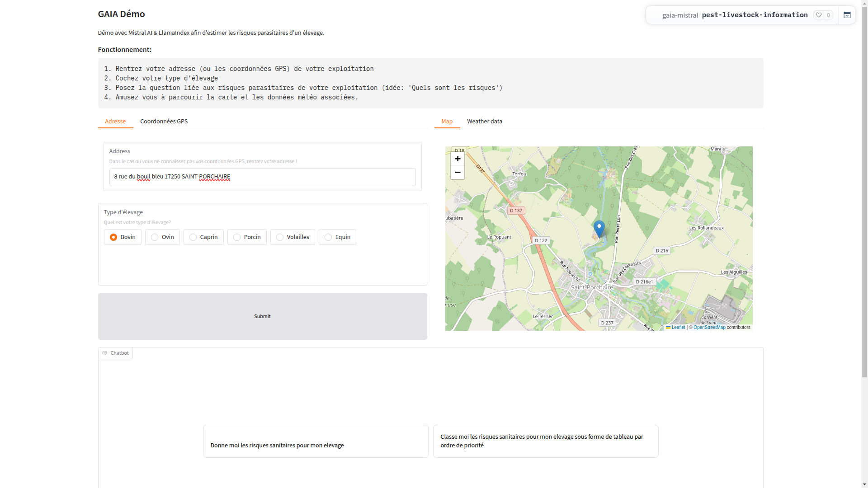This screenshot has height=488, width=868.
Task: Click the "Type d'élevage" group label
Action: coord(123,212)
